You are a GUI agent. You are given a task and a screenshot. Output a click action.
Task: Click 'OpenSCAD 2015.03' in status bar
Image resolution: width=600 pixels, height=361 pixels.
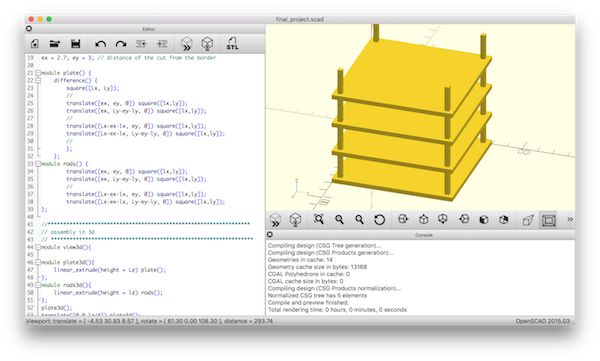click(542, 321)
